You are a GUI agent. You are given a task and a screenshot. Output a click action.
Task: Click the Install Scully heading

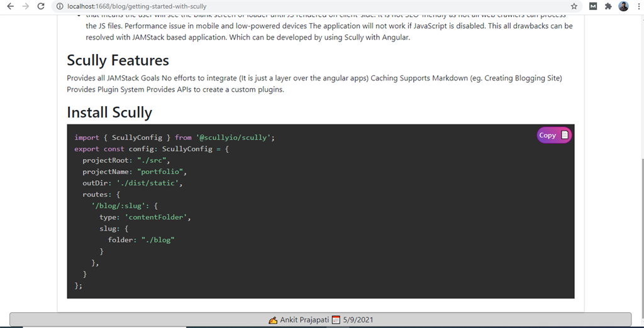(109, 112)
